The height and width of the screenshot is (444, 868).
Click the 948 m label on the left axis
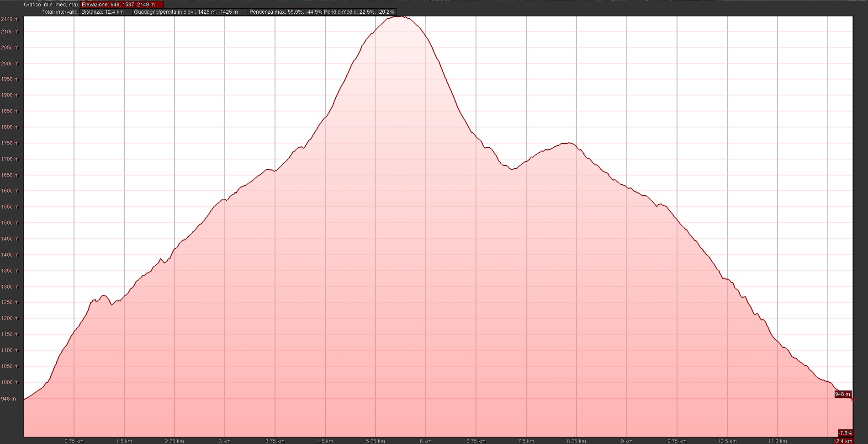[x=10, y=399]
